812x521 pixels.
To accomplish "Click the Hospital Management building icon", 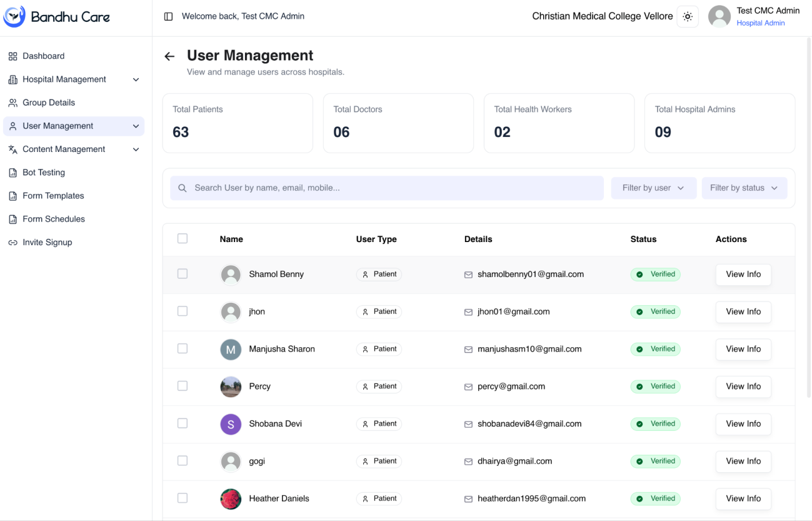I will coord(13,79).
